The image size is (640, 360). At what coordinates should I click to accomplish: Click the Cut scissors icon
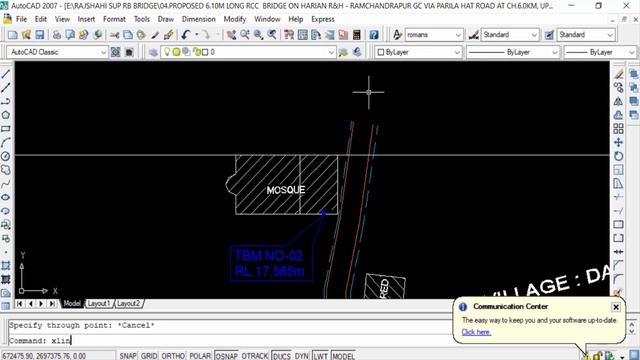pyautogui.click(x=114, y=35)
